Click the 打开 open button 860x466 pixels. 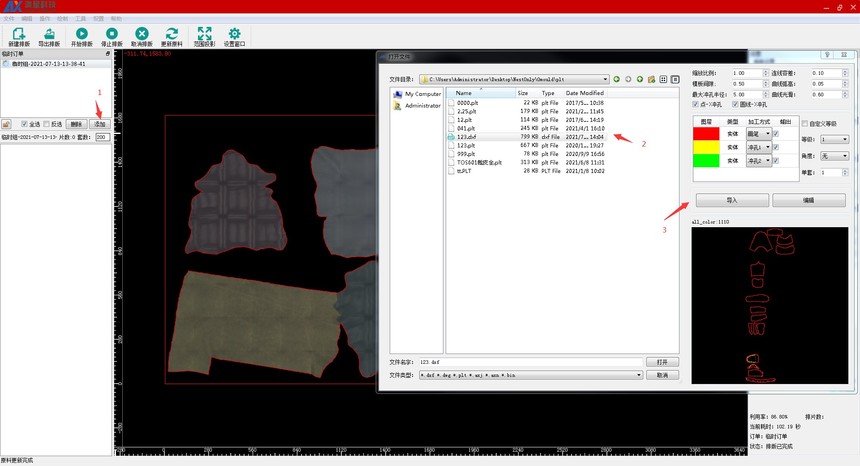point(663,362)
